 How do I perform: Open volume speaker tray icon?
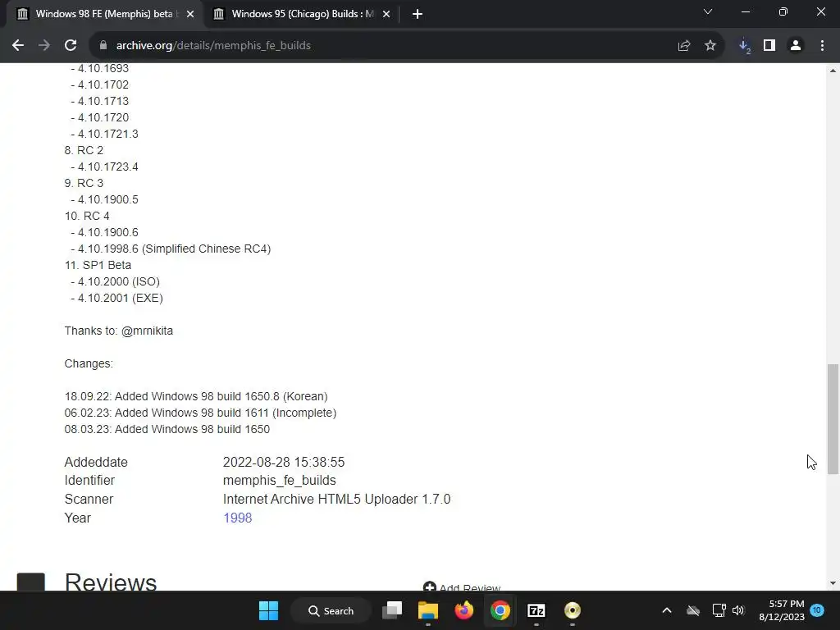tap(738, 610)
